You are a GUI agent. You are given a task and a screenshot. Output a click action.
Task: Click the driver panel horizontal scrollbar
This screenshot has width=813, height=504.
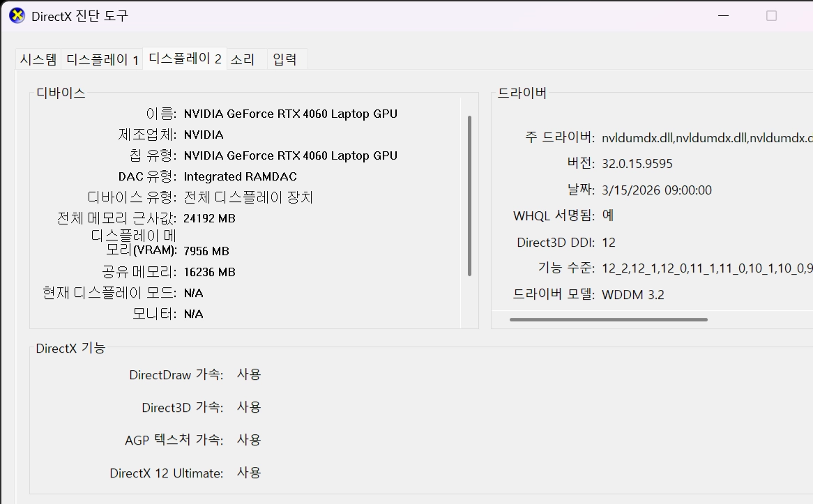tap(609, 319)
